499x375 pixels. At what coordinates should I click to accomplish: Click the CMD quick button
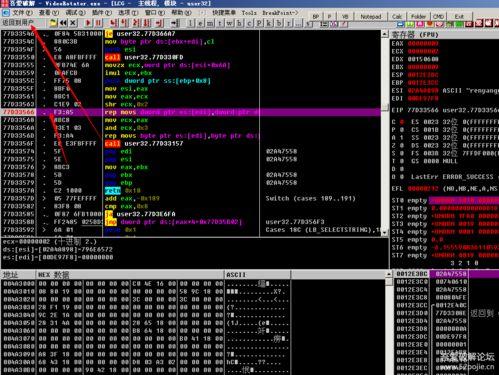pos(438,16)
